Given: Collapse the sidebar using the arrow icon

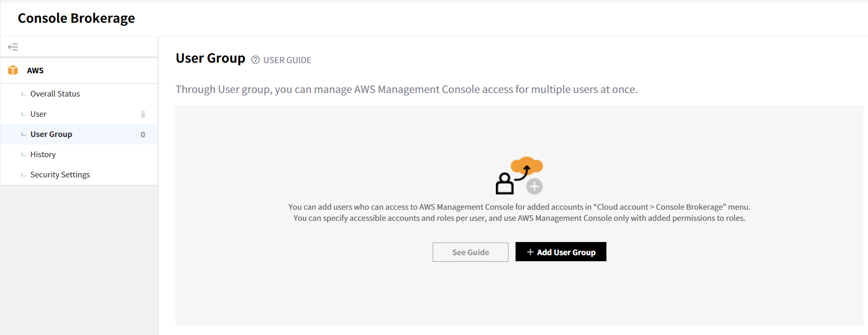Looking at the screenshot, I should pyautogui.click(x=13, y=47).
